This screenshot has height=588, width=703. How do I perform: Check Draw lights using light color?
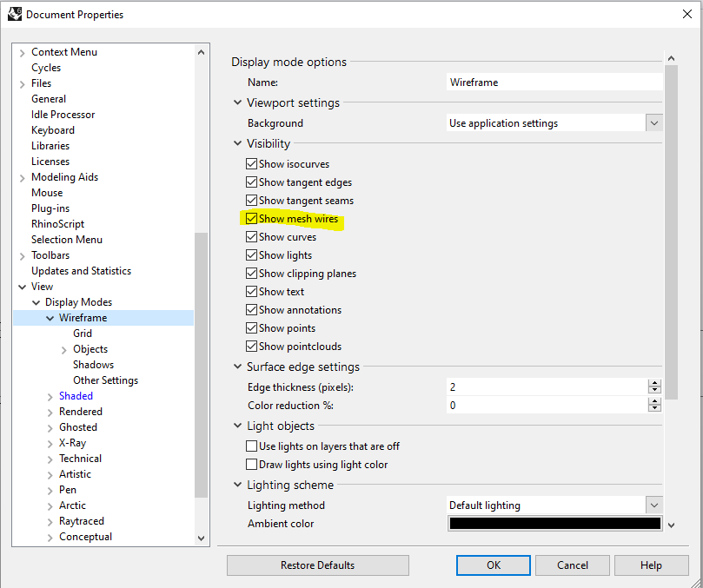click(x=251, y=465)
